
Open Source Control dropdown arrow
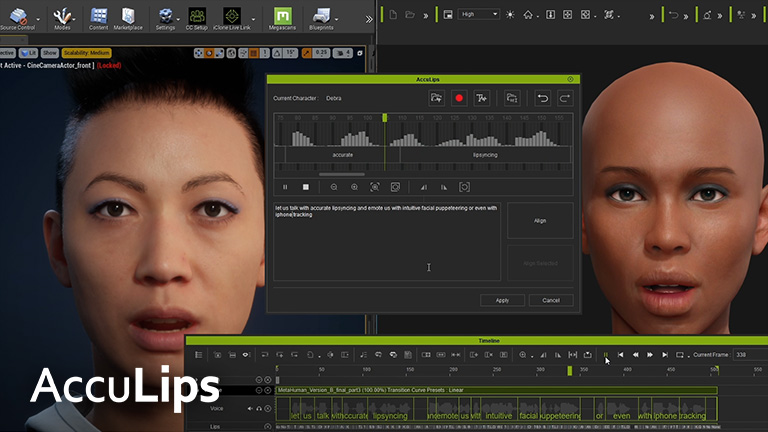click(38, 19)
